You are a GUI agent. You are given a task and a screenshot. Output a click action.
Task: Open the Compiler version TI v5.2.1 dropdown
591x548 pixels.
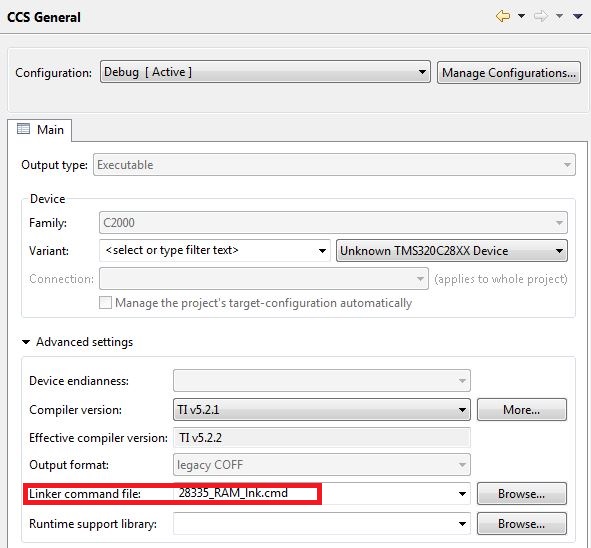pos(322,410)
